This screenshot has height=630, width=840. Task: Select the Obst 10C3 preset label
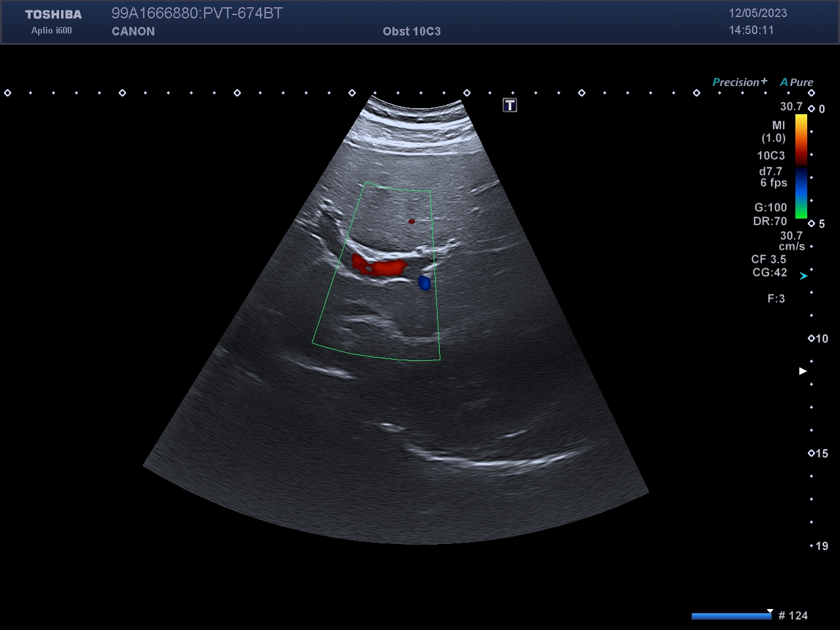click(411, 31)
